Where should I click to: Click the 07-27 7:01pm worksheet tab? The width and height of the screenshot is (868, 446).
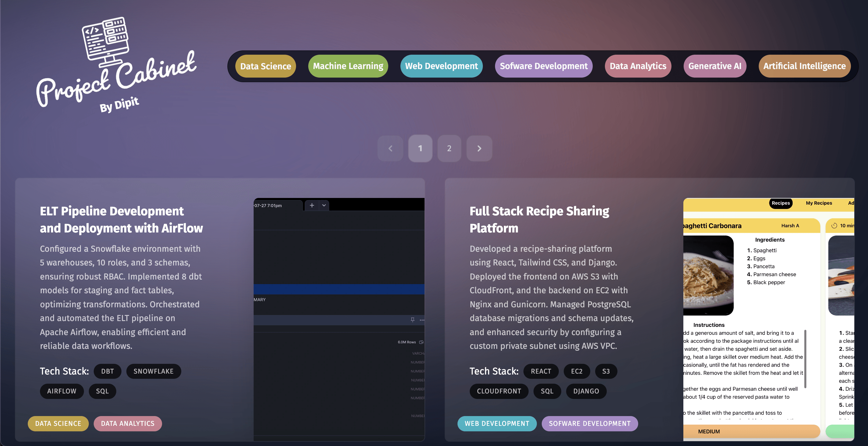click(278, 206)
